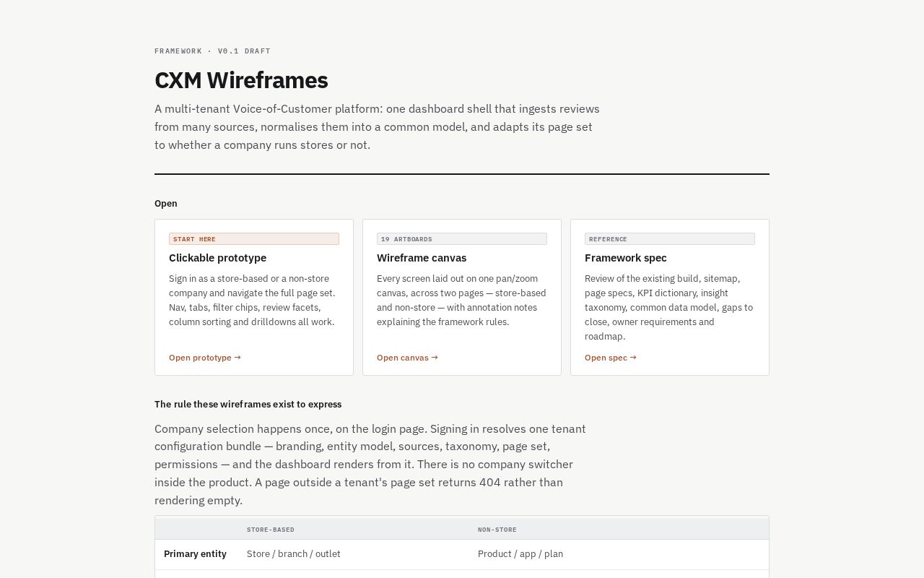Screen dimensions: 924x578
Task: Click the 'Clickable prototype' card title
Action: click(217, 258)
